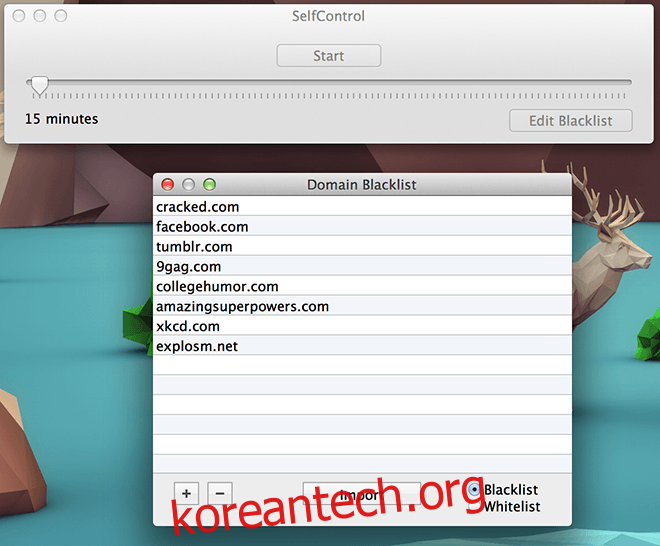Highlight amazingsuperpowers.com entry
Viewport: 660px width, 546px height.
[362, 306]
